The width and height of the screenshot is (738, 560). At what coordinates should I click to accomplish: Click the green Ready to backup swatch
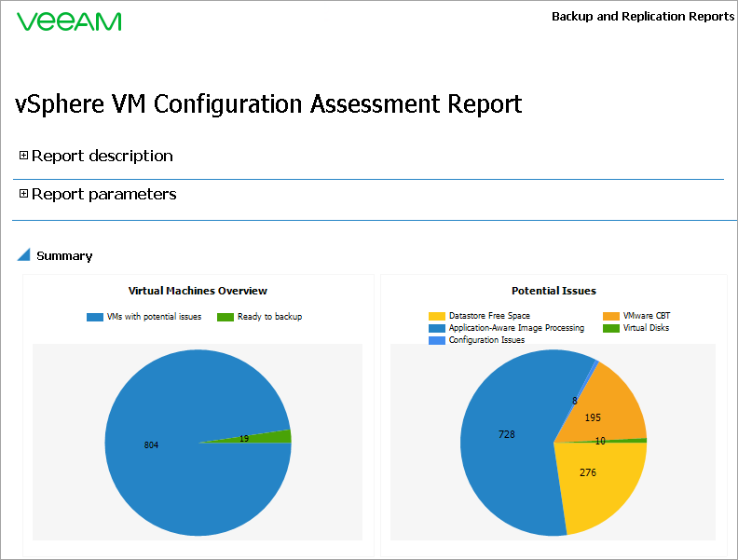tap(225, 317)
